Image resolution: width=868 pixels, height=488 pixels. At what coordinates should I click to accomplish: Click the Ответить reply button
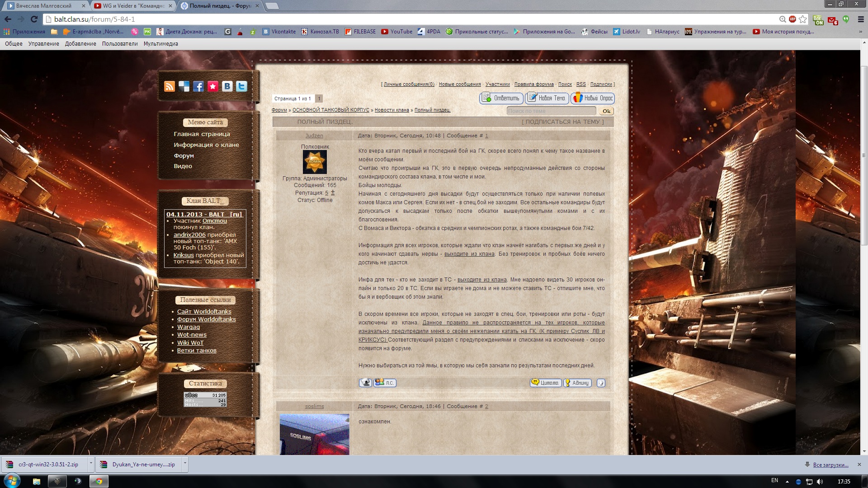click(501, 98)
